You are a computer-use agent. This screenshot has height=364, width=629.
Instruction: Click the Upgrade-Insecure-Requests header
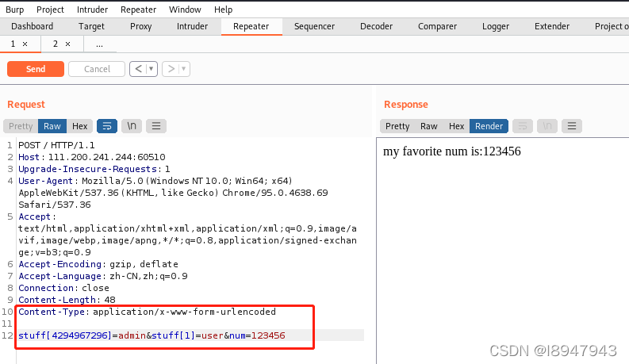(94, 169)
